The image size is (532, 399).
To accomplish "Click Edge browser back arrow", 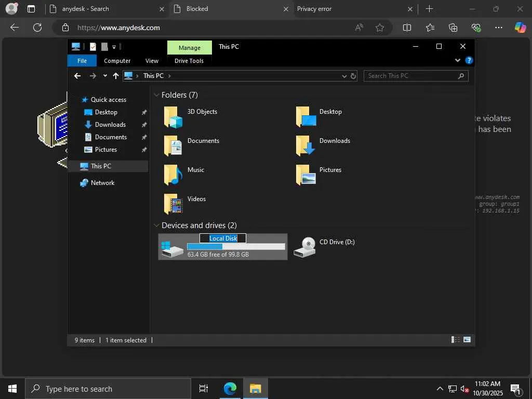I will tap(14, 28).
